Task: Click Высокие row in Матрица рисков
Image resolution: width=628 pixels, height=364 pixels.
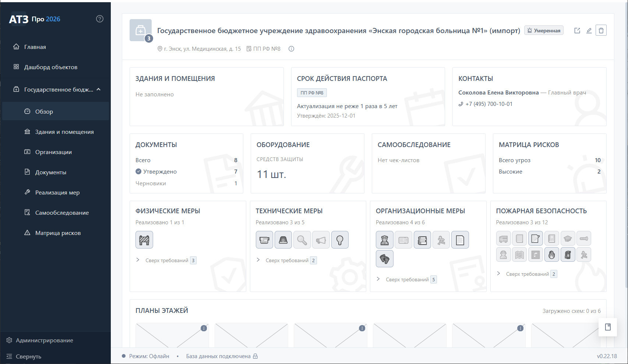Action: pyautogui.click(x=550, y=172)
